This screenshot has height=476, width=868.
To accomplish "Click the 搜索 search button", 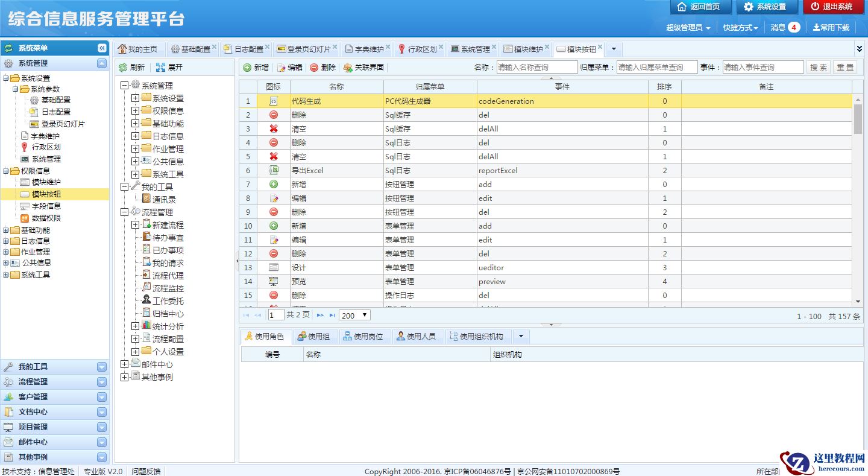I will pos(818,68).
